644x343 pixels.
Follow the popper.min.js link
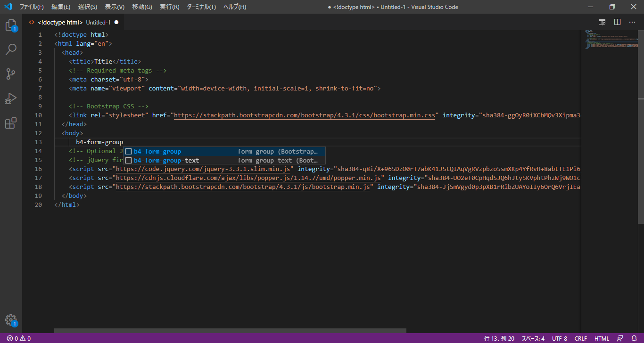pos(248,178)
